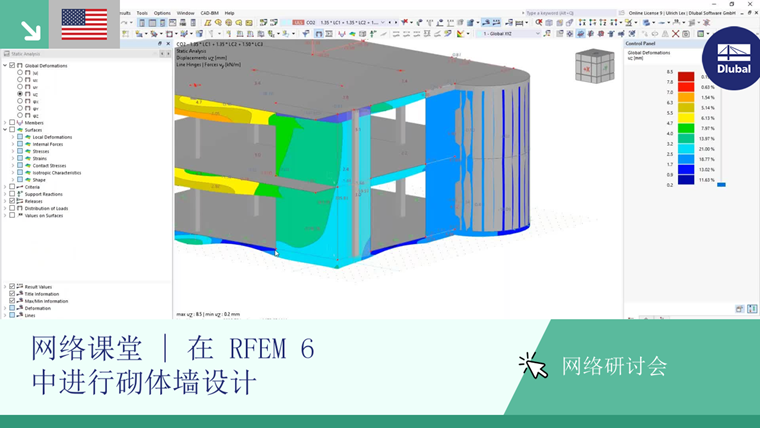Select the Local Deformations tree item
The width and height of the screenshot is (760, 428).
click(52, 137)
